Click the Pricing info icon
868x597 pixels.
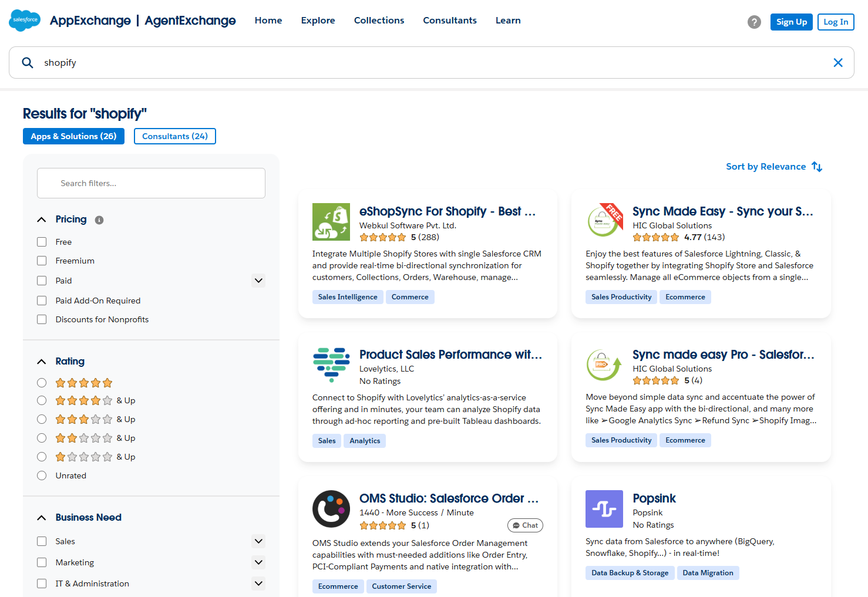tap(99, 220)
